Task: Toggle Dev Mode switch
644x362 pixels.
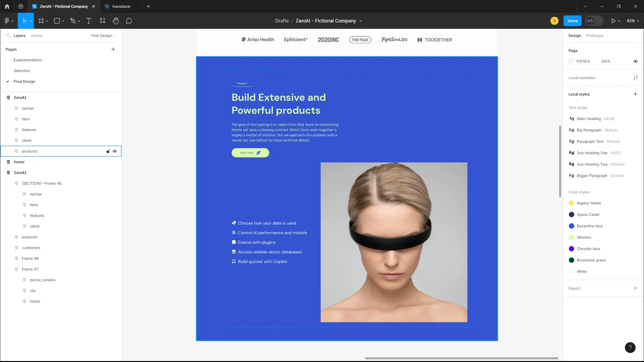Action: pyautogui.click(x=594, y=21)
